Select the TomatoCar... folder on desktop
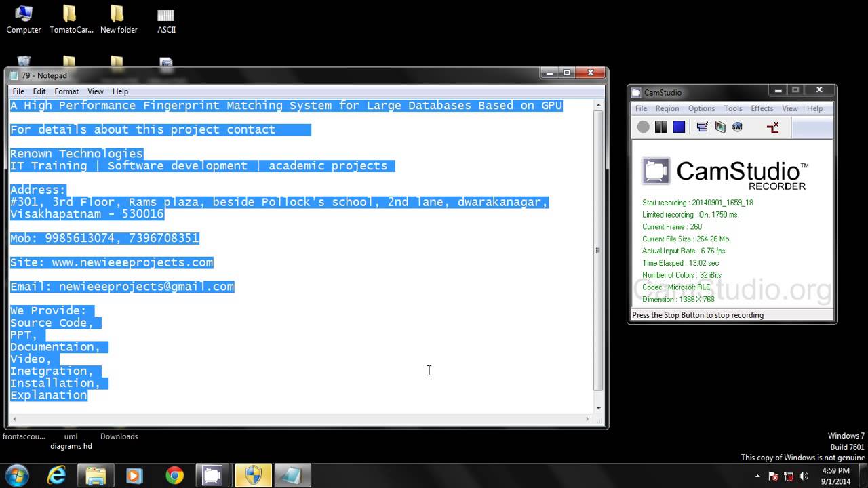This screenshot has width=868, height=488. point(71,19)
